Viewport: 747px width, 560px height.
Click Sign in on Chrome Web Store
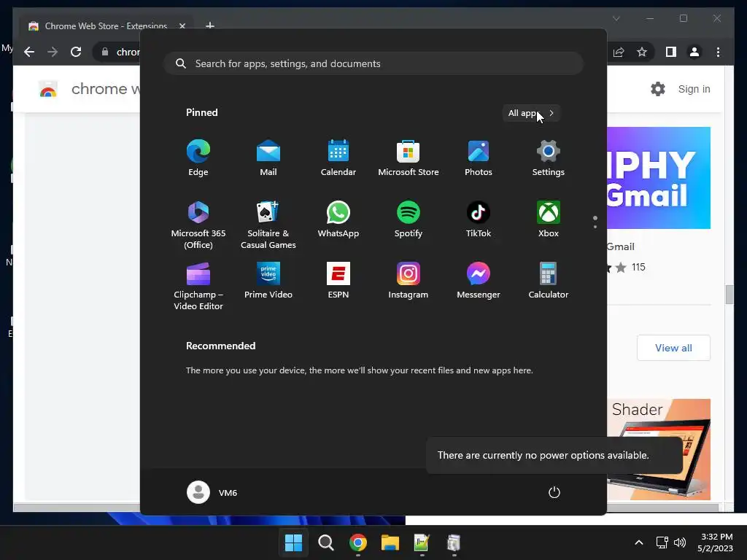[694, 89]
